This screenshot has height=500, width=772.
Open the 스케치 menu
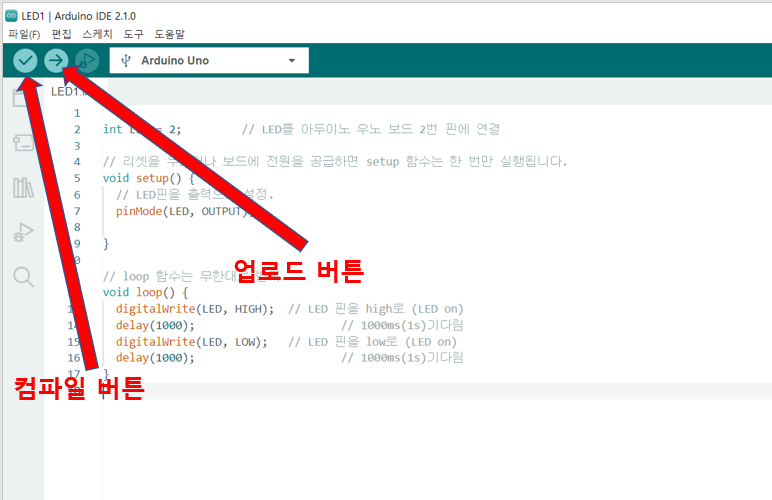coord(97,34)
